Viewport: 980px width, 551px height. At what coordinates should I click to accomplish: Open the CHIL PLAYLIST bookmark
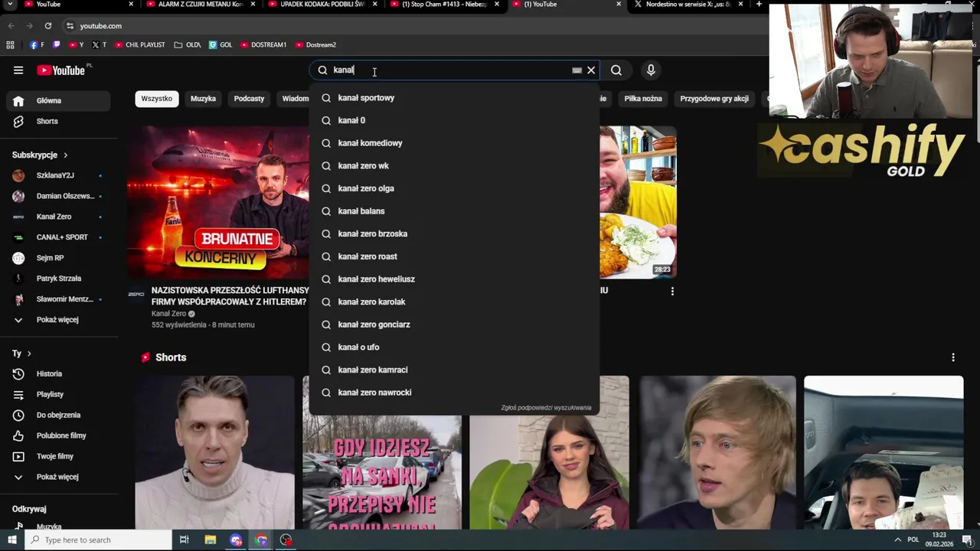(x=140, y=45)
